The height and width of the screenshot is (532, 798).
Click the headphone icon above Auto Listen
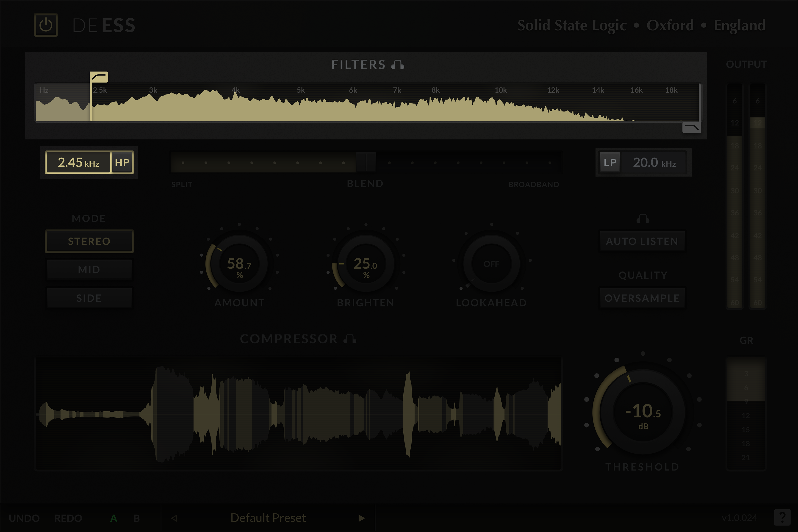(643, 219)
